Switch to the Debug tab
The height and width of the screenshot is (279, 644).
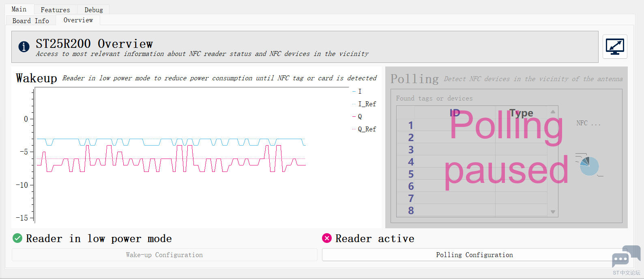(x=94, y=10)
